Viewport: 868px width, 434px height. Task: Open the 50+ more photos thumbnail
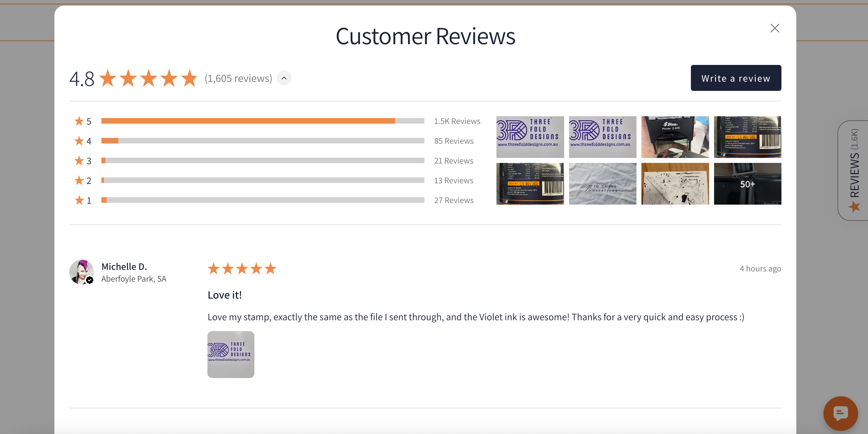point(747,184)
